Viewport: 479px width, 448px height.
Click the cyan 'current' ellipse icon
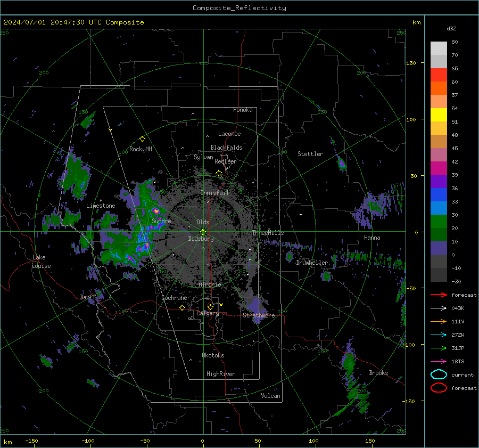coord(439,374)
